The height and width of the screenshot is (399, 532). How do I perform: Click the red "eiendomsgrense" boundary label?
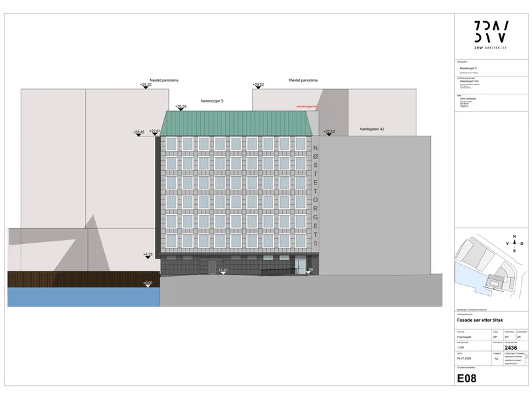tap(307, 106)
